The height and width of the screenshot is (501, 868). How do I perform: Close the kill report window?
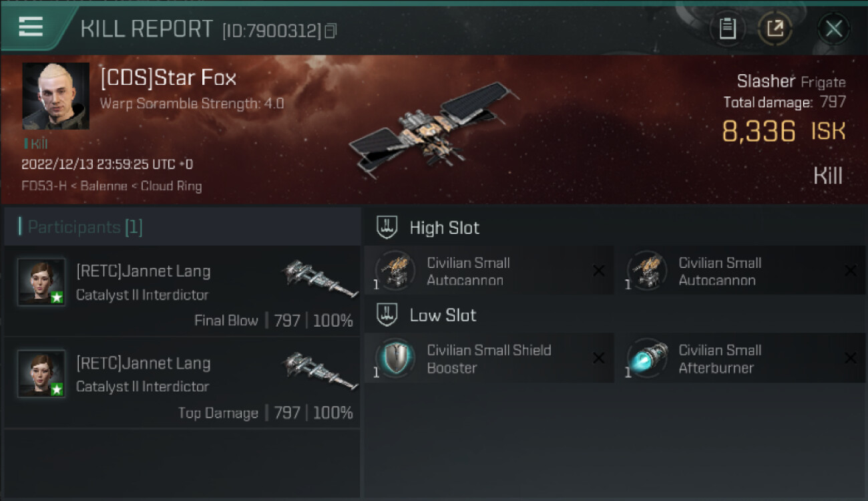coord(833,29)
